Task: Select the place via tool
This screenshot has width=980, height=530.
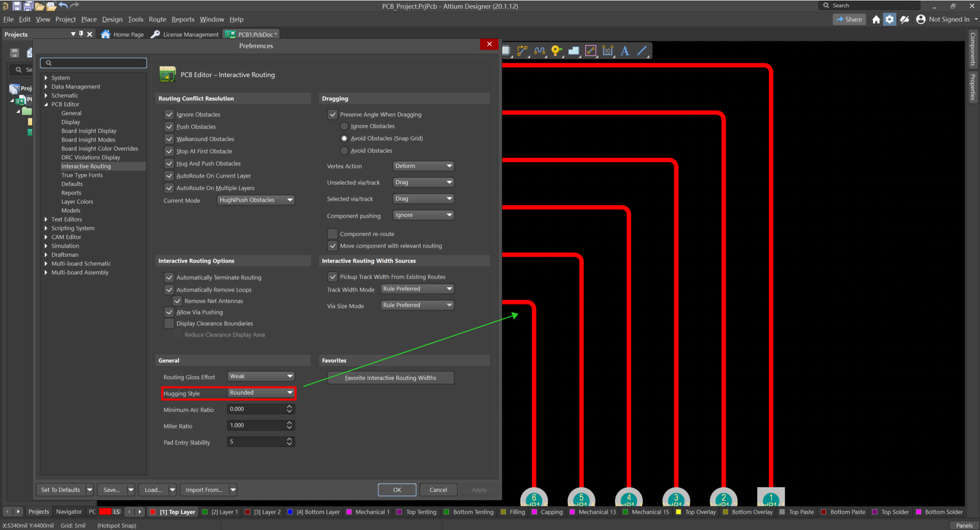Action: pos(556,51)
